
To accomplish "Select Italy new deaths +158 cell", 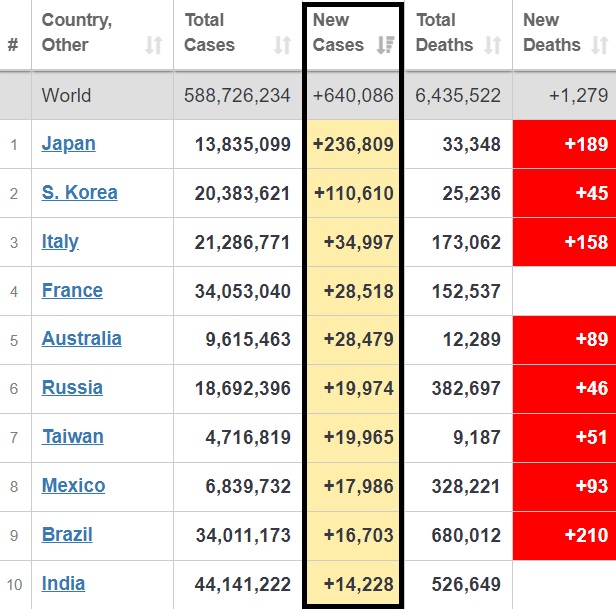I will coord(564,242).
